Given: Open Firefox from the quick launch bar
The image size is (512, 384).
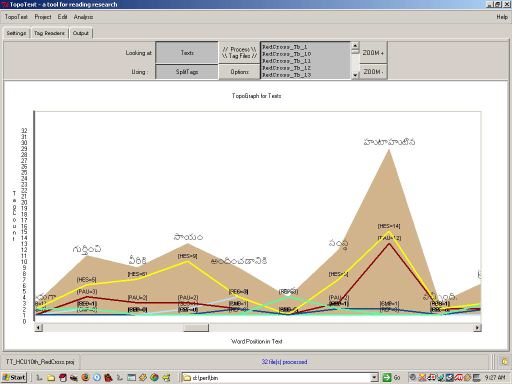Looking at the screenshot, I should (85, 377).
